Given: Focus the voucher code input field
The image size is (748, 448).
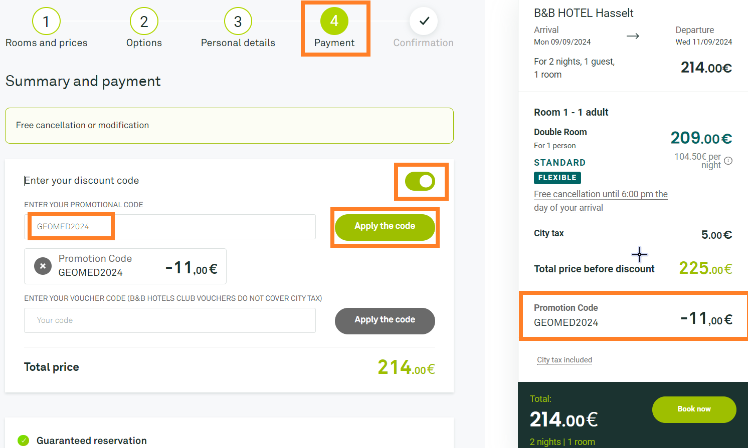Looking at the screenshot, I should tap(170, 320).
